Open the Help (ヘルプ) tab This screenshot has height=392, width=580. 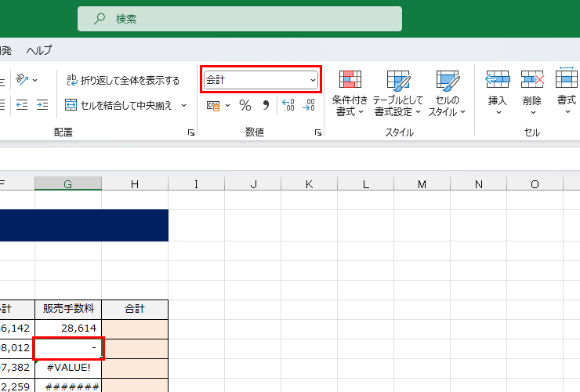pyautogui.click(x=39, y=50)
